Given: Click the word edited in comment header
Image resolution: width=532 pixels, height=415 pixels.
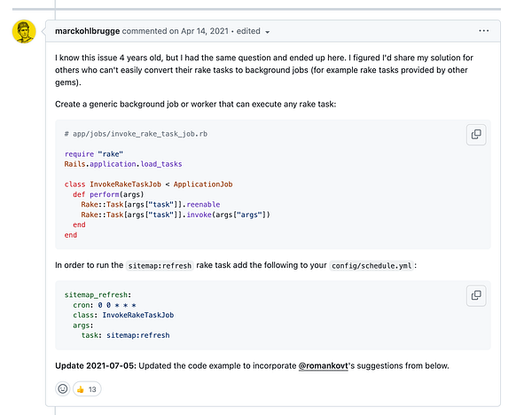Looking at the screenshot, I should click(x=248, y=31).
